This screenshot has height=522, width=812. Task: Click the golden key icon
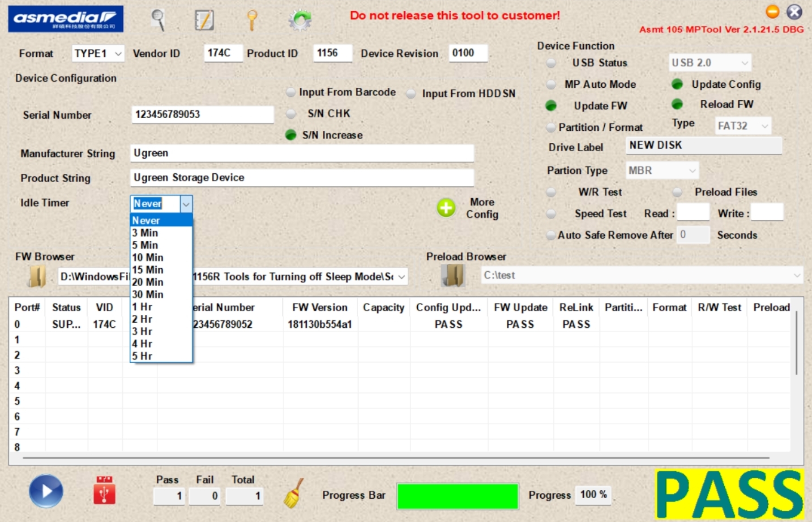[x=252, y=20]
